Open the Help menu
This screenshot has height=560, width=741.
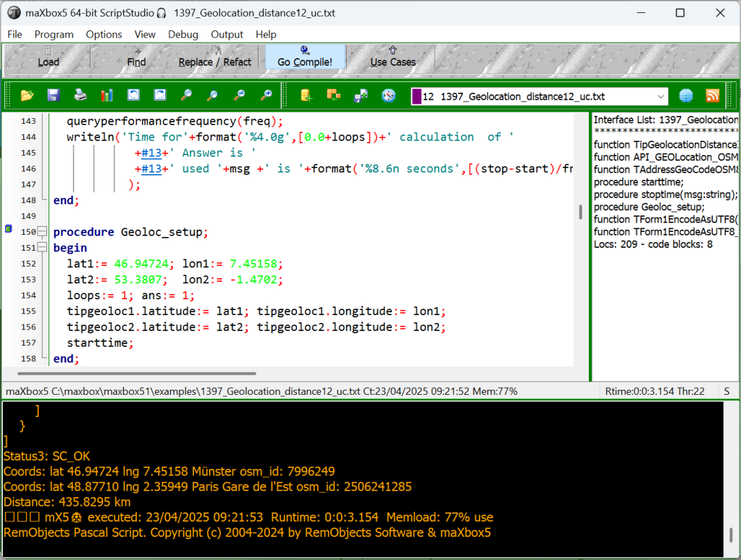click(x=266, y=35)
